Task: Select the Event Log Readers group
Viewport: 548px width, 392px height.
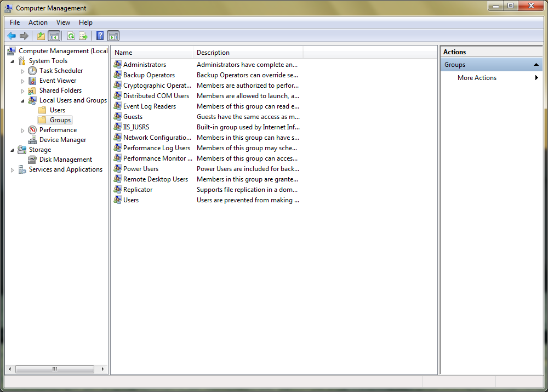Action: (x=149, y=106)
